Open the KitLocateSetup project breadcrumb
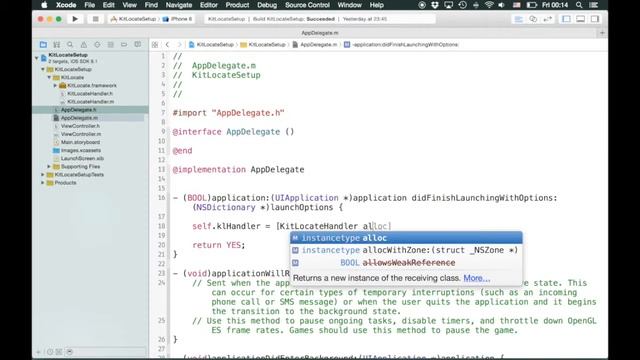The height and width of the screenshot is (360, 640). [211, 44]
